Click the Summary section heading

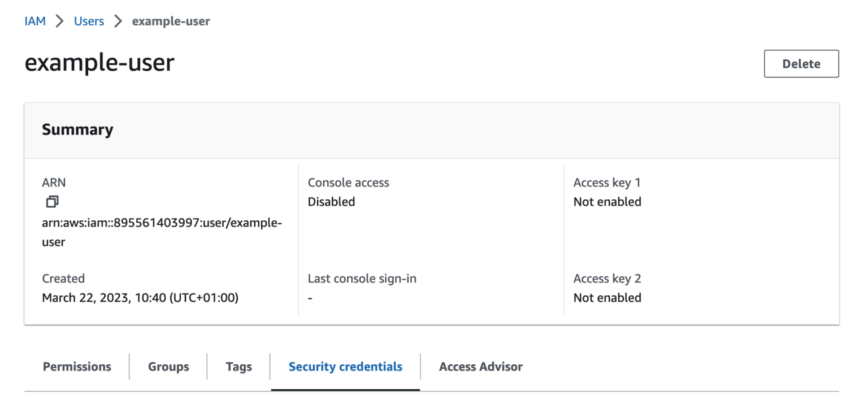click(x=77, y=129)
